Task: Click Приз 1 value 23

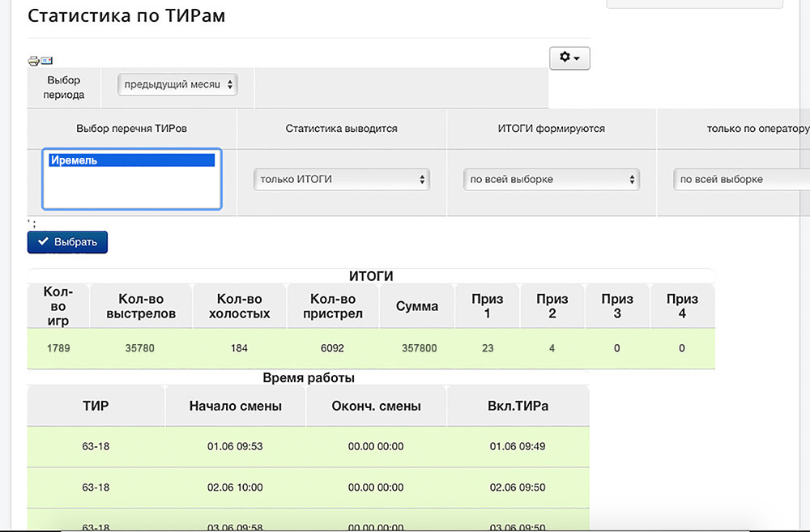Action: [x=488, y=348]
